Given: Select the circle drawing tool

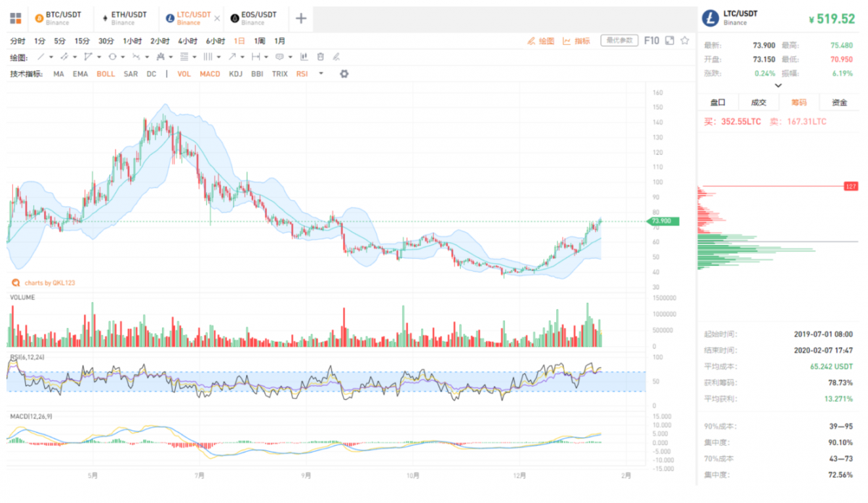Looking at the screenshot, I should pos(112,56).
